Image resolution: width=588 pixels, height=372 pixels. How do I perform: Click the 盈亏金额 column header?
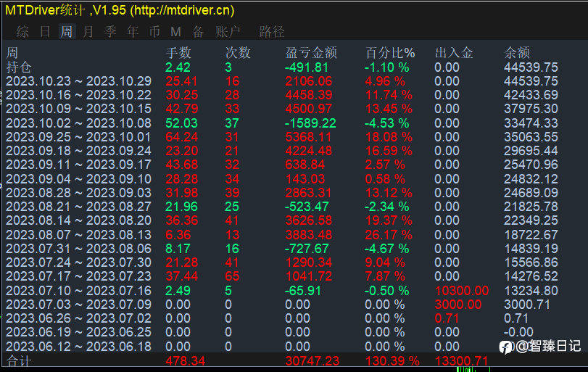tap(311, 53)
